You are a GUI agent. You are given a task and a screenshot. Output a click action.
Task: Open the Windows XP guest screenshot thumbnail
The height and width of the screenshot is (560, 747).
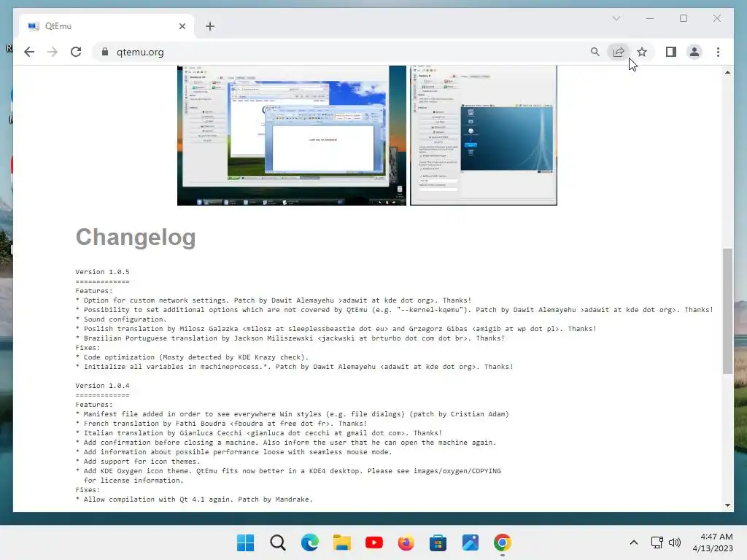click(x=292, y=136)
